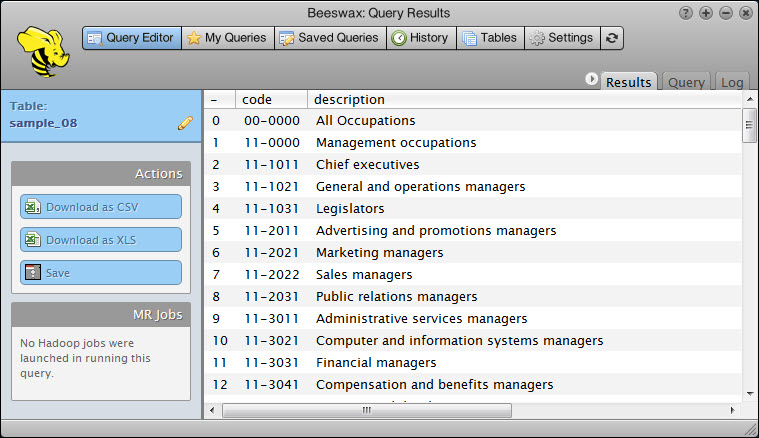Select the Results tab

click(629, 83)
